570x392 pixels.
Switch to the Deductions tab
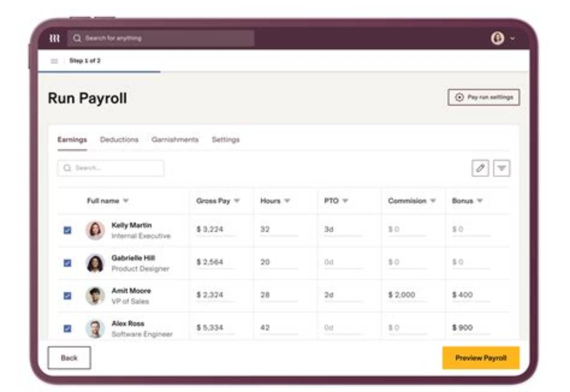[x=119, y=140]
